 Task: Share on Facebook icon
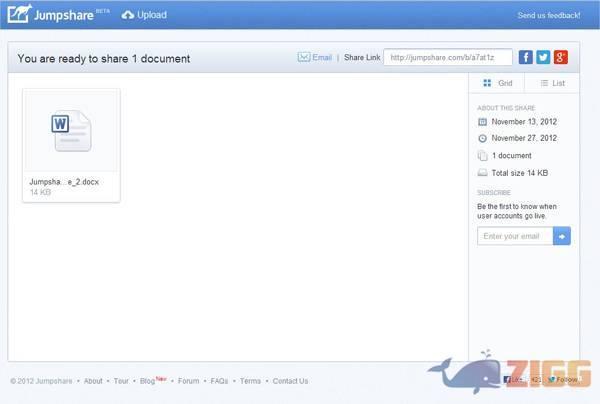525,58
